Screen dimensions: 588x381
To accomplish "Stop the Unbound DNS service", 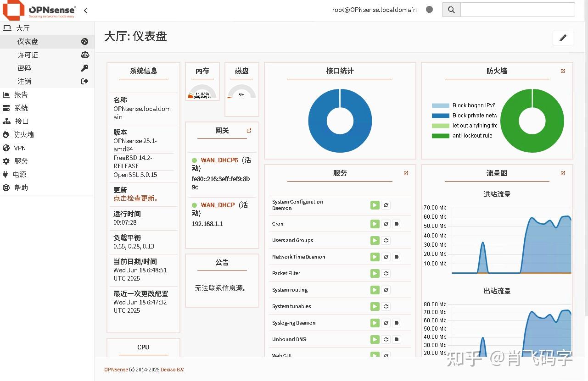I will [396, 339].
